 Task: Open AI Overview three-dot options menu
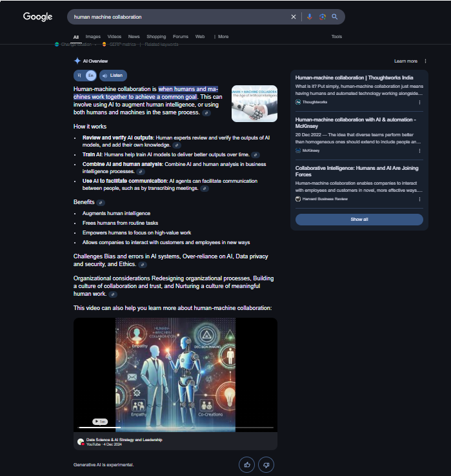[x=426, y=61]
